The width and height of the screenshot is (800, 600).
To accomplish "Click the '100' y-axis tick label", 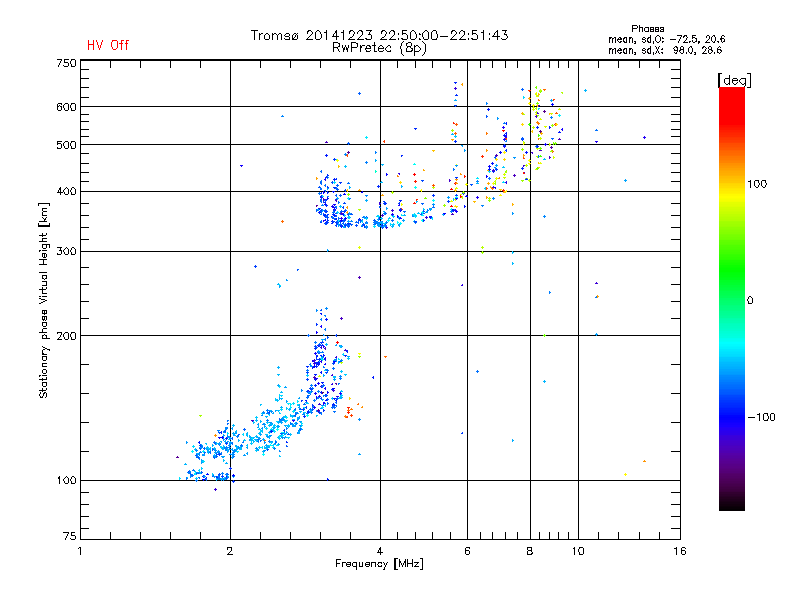I will click(x=66, y=480).
